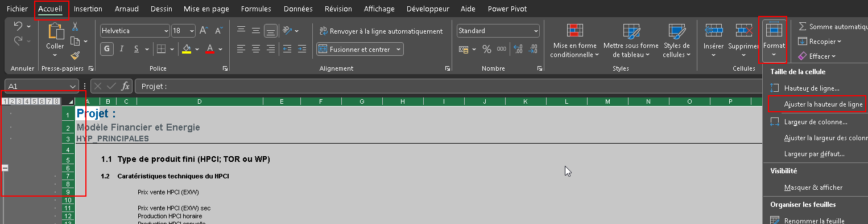Increase the cell indent
This screenshot has width=868, height=224.
tap(302, 49)
